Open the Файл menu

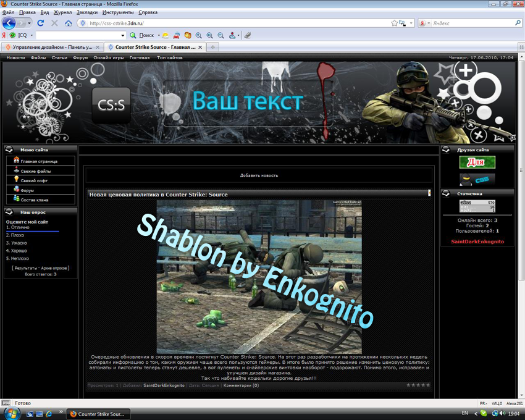click(9, 12)
